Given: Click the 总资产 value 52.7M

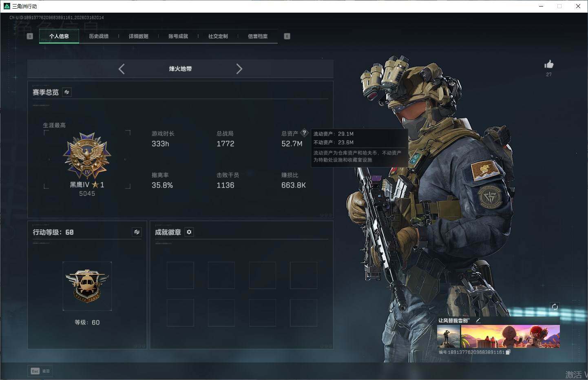Looking at the screenshot, I should coord(292,144).
